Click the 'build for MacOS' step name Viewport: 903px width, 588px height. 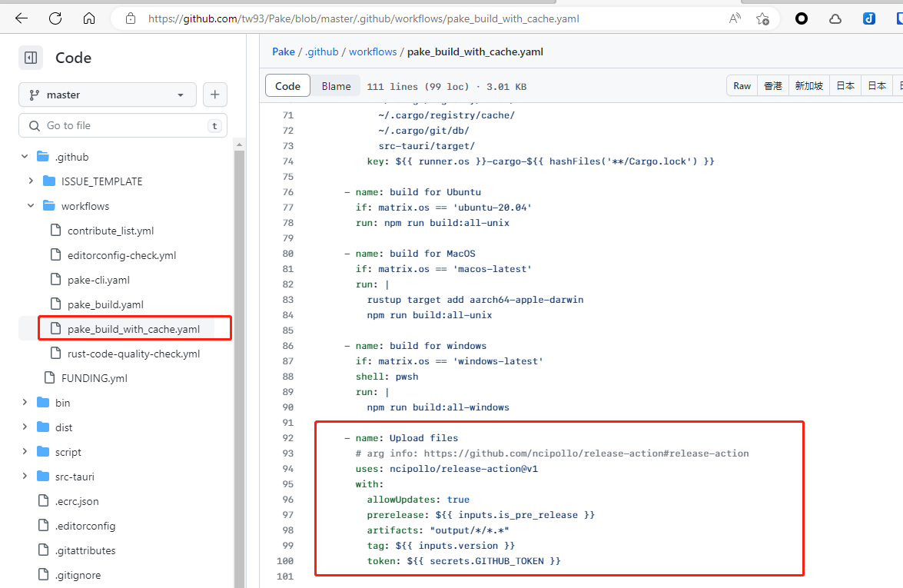pyautogui.click(x=433, y=254)
